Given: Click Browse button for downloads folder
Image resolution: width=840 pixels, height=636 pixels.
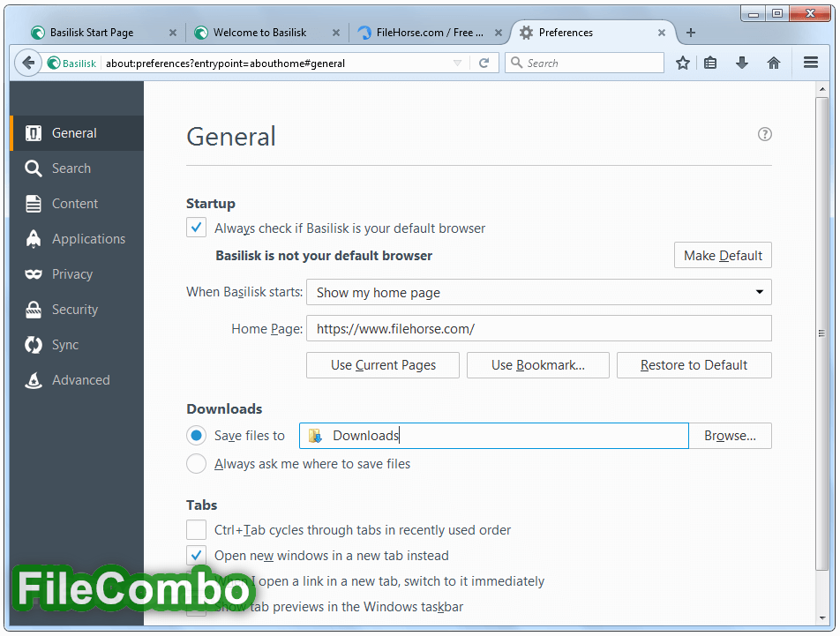Looking at the screenshot, I should pos(731,436).
